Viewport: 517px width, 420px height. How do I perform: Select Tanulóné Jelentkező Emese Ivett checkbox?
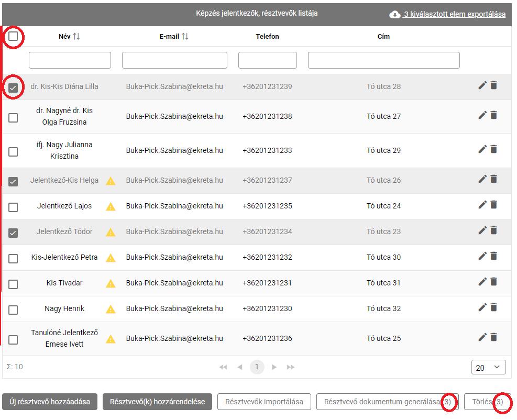click(13, 339)
